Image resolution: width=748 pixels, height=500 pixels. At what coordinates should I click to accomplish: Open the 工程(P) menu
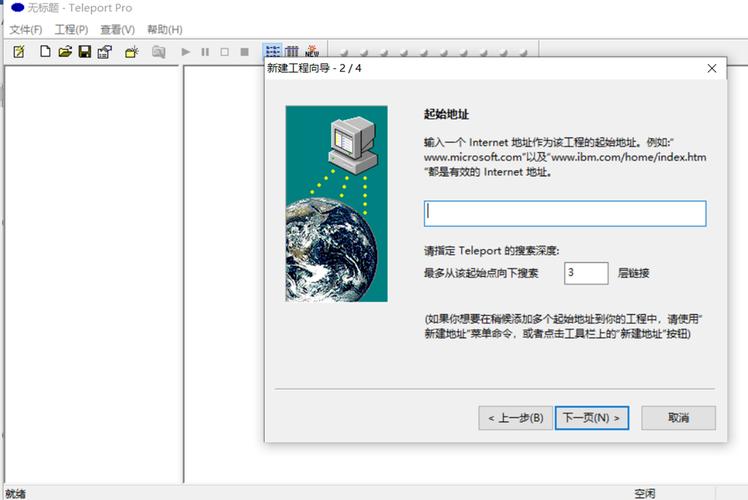(x=72, y=30)
